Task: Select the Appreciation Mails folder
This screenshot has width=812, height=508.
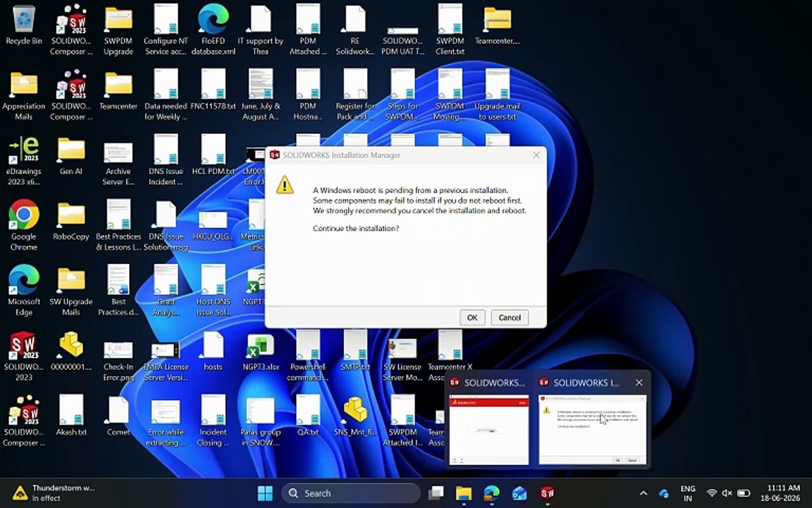Action: tap(23, 95)
